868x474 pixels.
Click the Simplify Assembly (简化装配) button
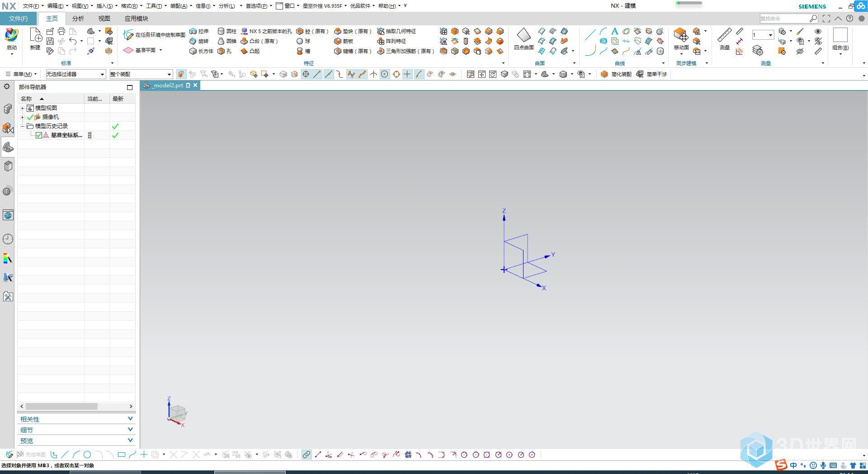(x=616, y=74)
